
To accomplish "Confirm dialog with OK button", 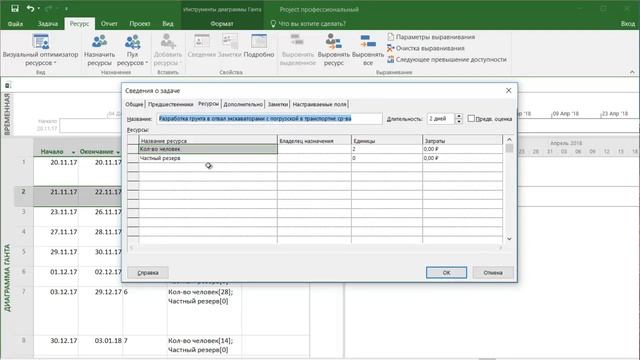I will (446, 273).
